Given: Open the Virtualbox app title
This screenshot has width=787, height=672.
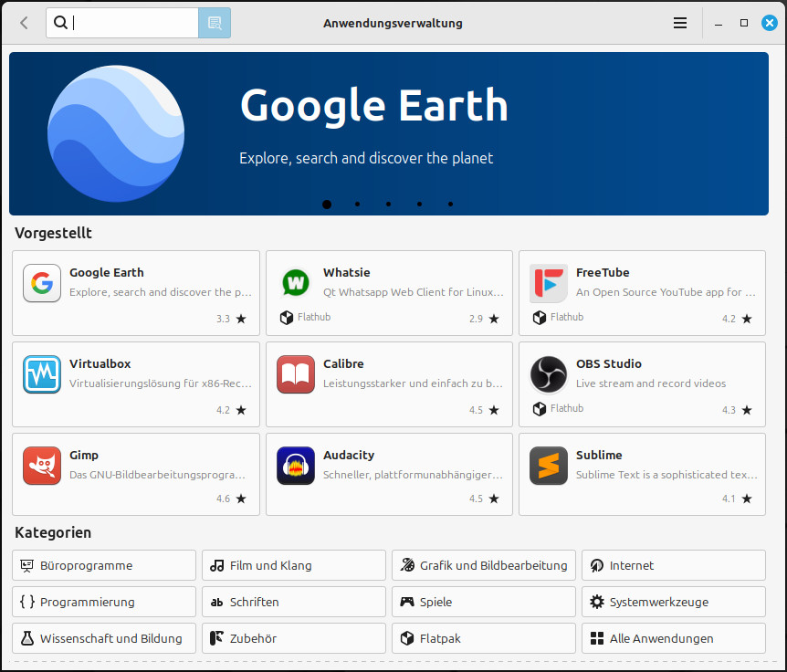Looking at the screenshot, I should pyautogui.click(x=100, y=364).
